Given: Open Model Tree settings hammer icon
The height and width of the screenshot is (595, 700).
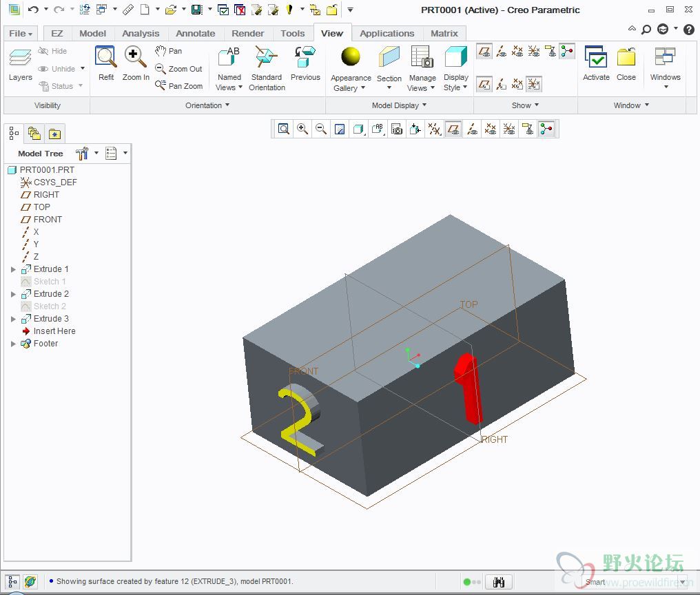Looking at the screenshot, I should 82,153.
